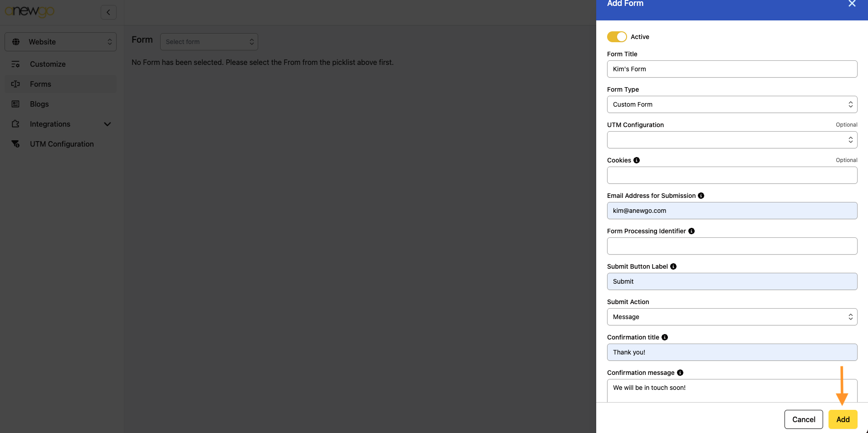Screen dimensions: 868x433
Task: Click the Form Processing Identifier info icon
Action: (691, 231)
